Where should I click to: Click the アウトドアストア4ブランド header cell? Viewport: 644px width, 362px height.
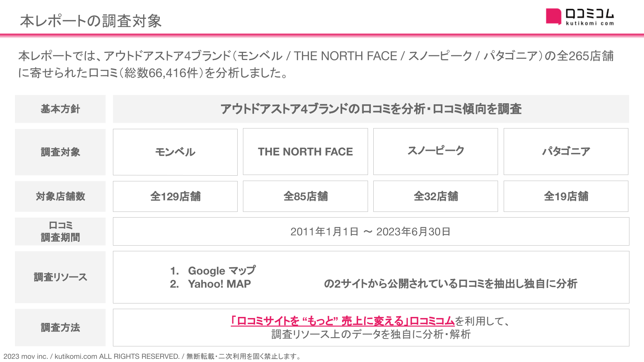coord(371,109)
